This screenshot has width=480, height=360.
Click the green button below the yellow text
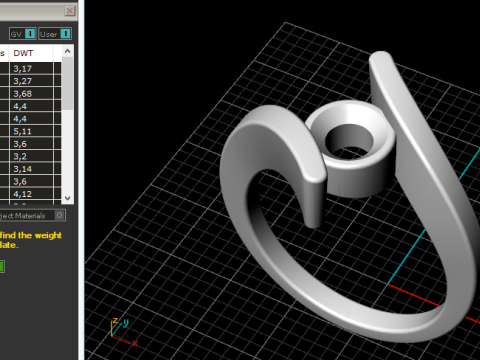click(1, 267)
